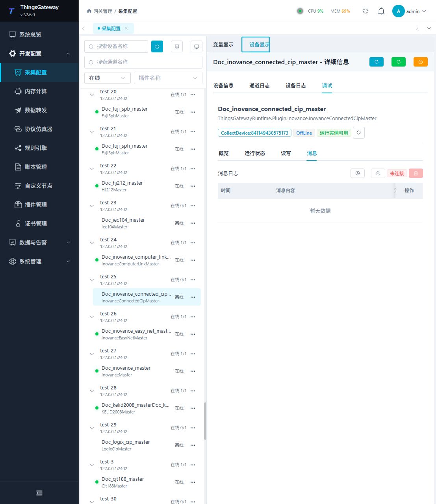Viewport: 436px width, 504px height.
Task: Expand the 数据与告警 menu group
Action: click(x=39, y=243)
